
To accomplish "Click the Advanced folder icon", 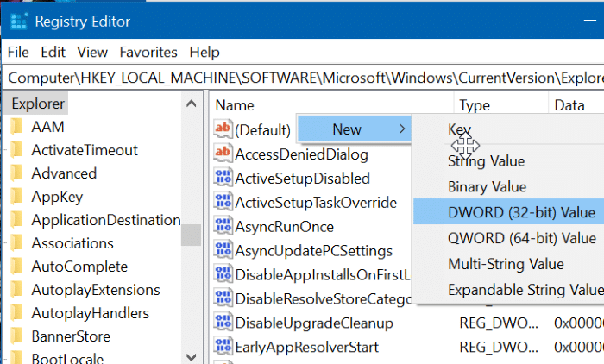I will (17, 173).
